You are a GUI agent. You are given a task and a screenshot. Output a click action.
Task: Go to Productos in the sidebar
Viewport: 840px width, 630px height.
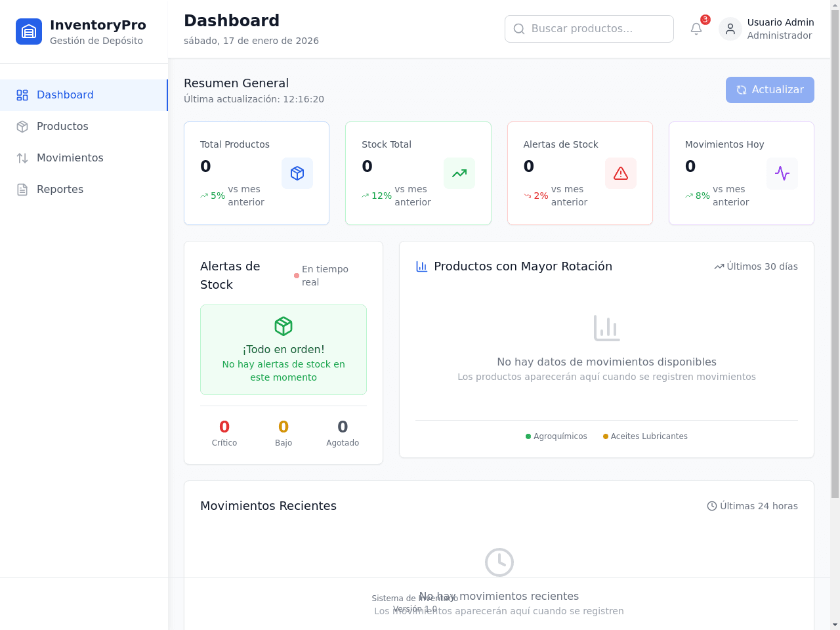(84, 127)
